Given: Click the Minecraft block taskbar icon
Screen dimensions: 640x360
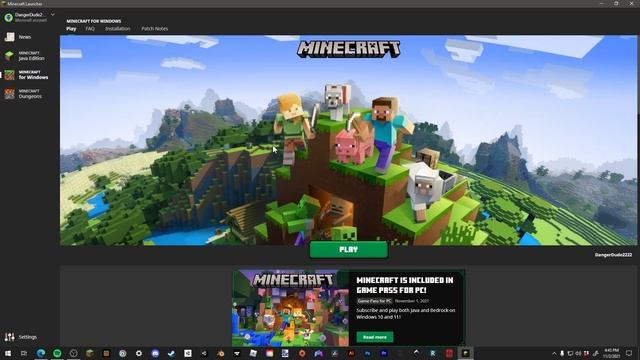Looking at the screenshot, I should pyautogui.click(x=90, y=353).
